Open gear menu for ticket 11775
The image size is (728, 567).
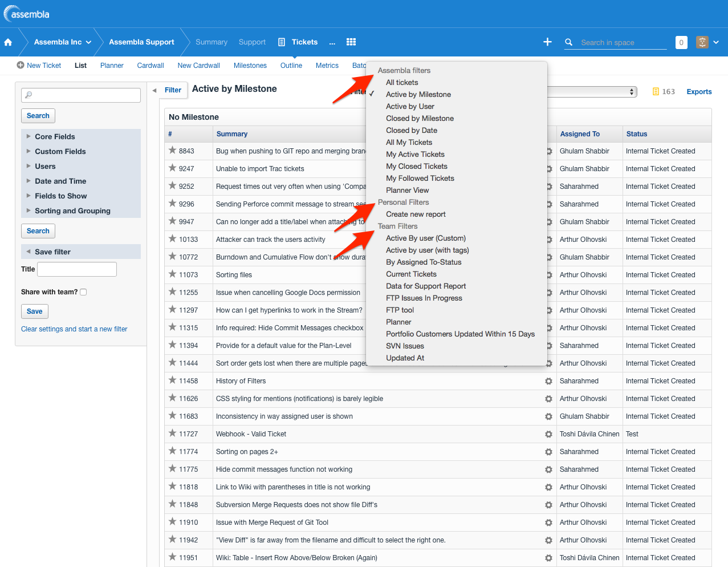[548, 469]
